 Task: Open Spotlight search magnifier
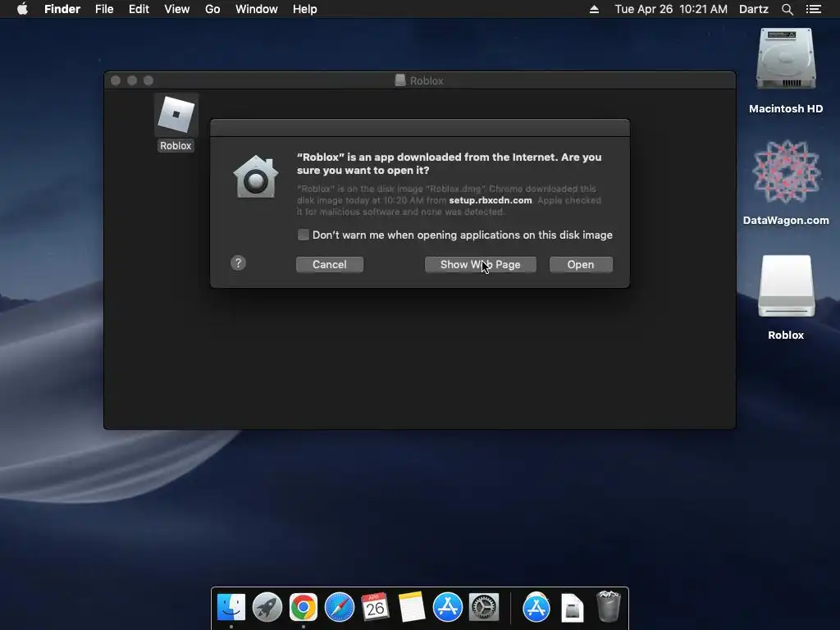coord(787,9)
